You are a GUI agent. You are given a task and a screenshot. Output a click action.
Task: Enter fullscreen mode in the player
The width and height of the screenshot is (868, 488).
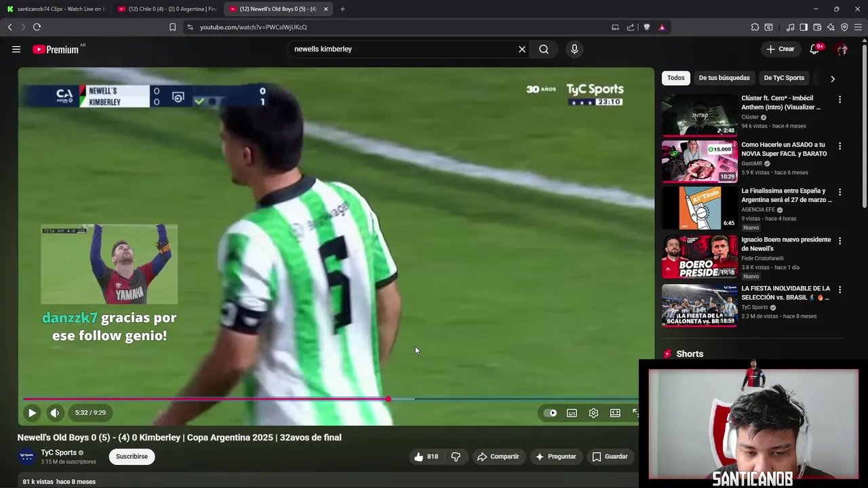pos(635,413)
